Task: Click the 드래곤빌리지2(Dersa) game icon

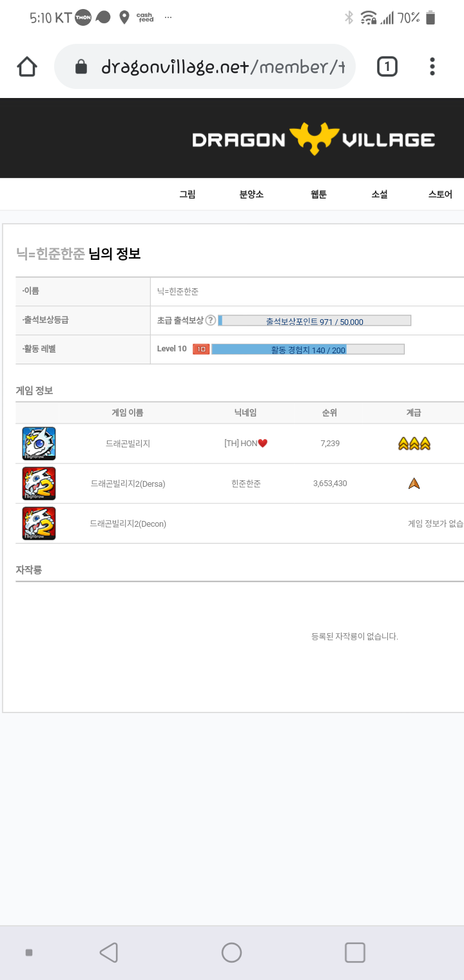Action: (x=39, y=484)
